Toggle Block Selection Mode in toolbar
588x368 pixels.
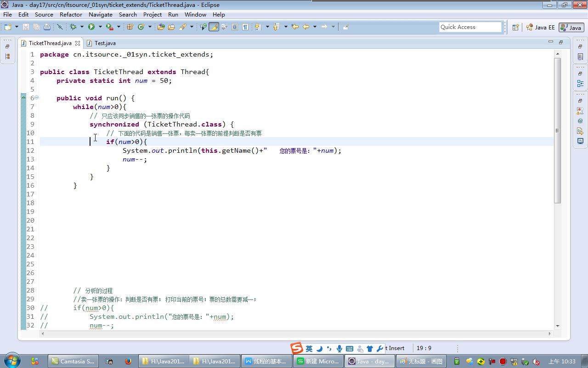pos(235,27)
